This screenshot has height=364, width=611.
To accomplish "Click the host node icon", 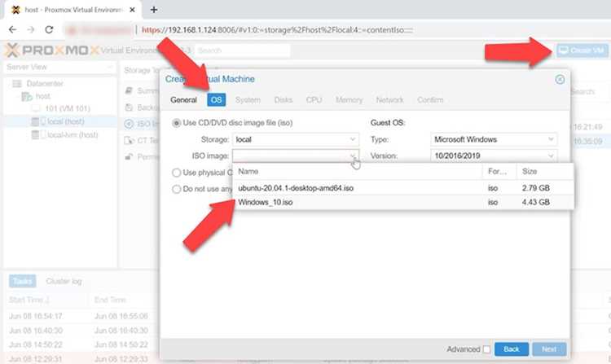I will [x=27, y=96].
